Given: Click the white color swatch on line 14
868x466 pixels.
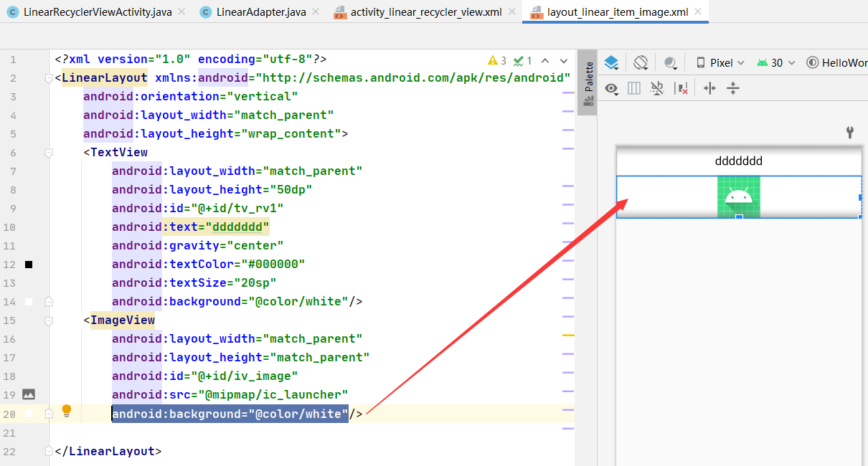Looking at the screenshot, I should coord(29,302).
